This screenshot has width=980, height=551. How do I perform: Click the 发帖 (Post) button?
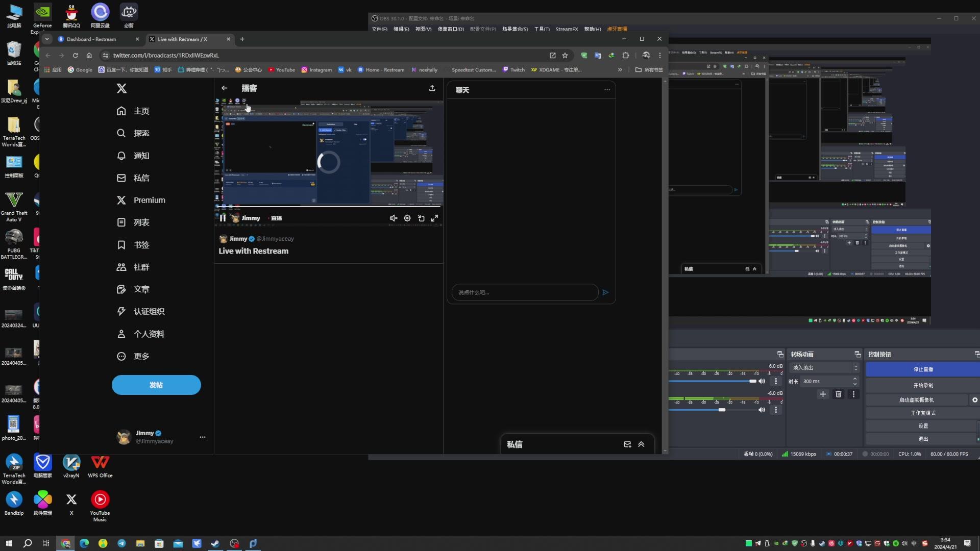click(x=156, y=385)
